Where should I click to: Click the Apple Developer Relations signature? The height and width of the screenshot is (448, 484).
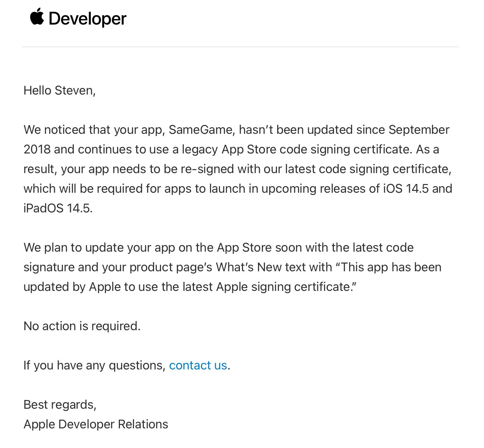click(x=96, y=424)
